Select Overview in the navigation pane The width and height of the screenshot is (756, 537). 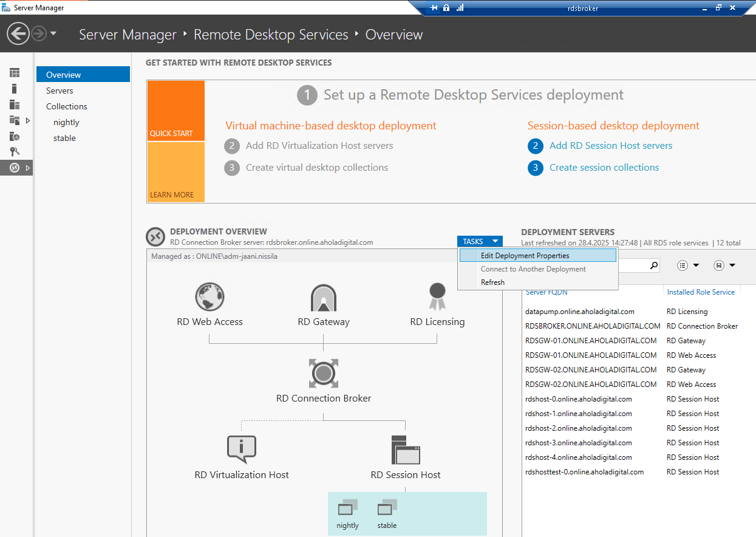coord(83,75)
